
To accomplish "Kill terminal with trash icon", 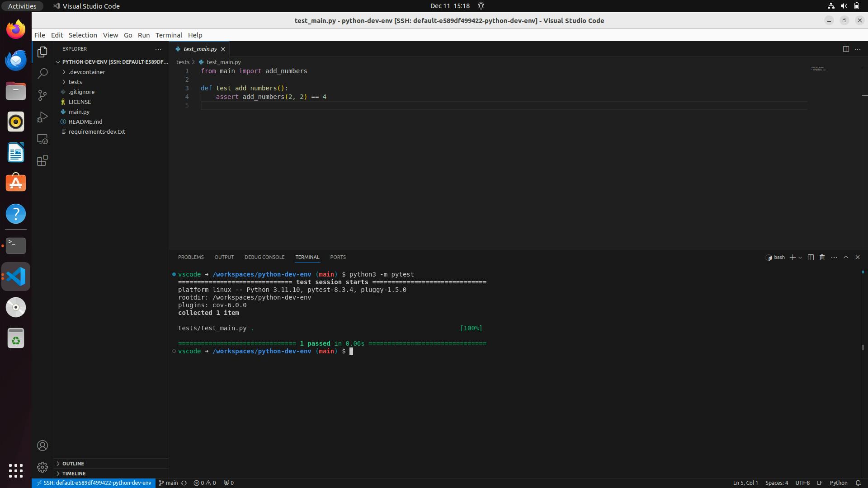I will pyautogui.click(x=822, y=257).
